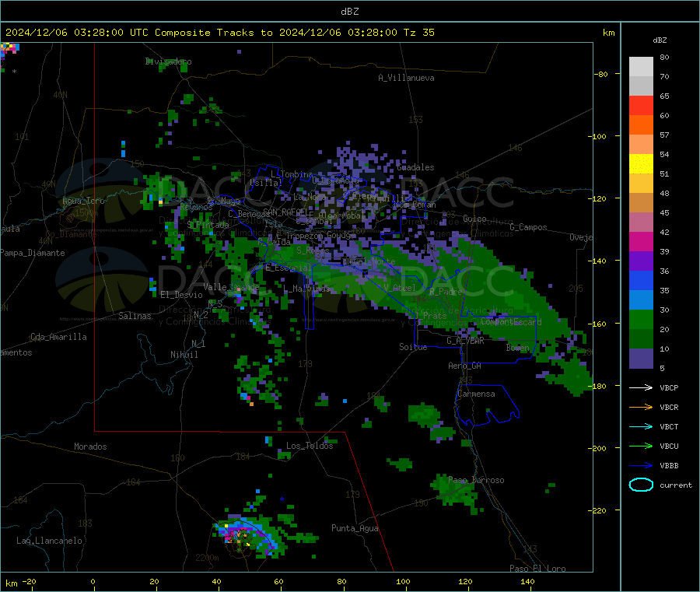Pick the purple 36-39 dBZ color swatch
This screenshot has width=700, height=592.
[x=641, y=261]
